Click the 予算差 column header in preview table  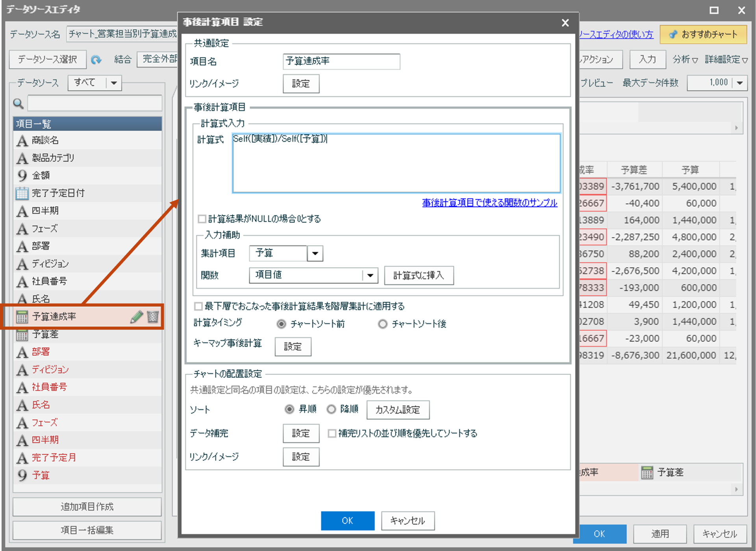click(x=634, y=170)
